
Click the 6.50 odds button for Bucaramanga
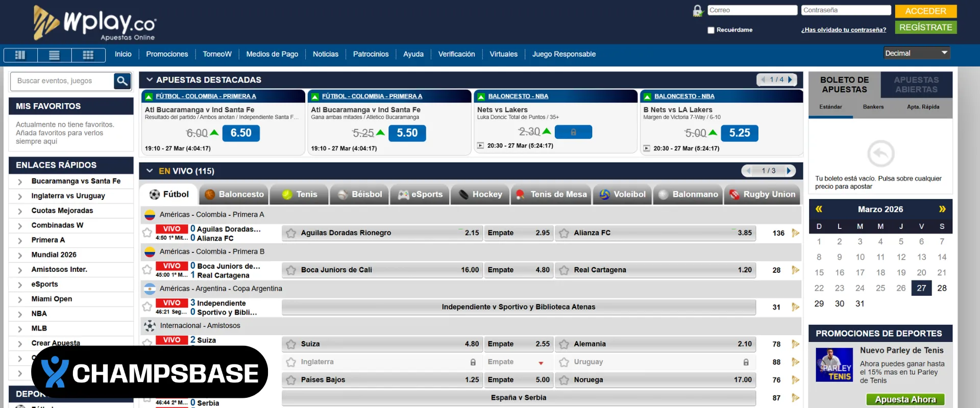coord(241,133)
